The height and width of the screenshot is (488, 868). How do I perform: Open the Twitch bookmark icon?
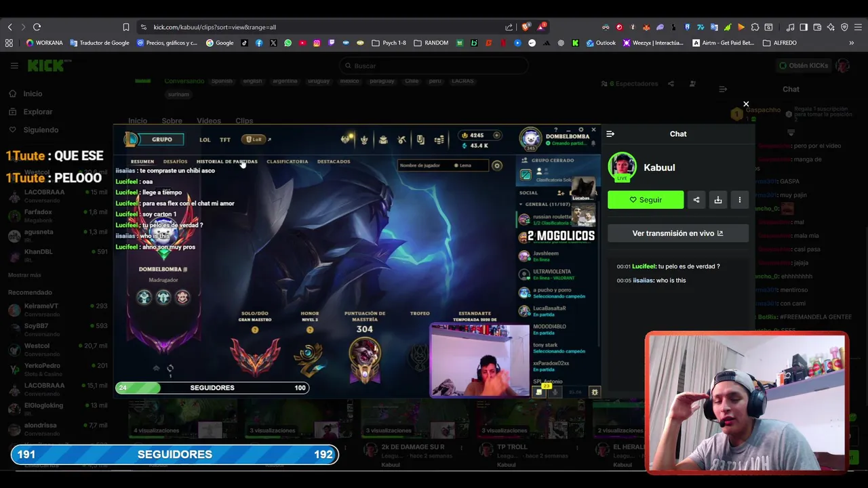tap(331, 43)
